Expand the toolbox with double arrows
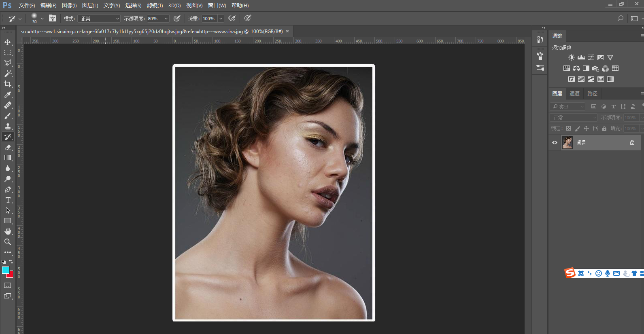 pos(4,28)
